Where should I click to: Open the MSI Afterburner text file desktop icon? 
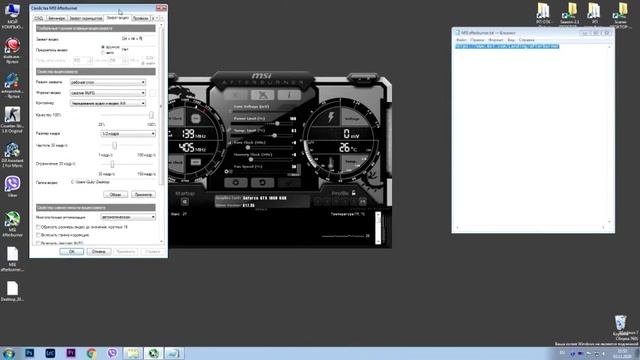click(x=12, y=259)
